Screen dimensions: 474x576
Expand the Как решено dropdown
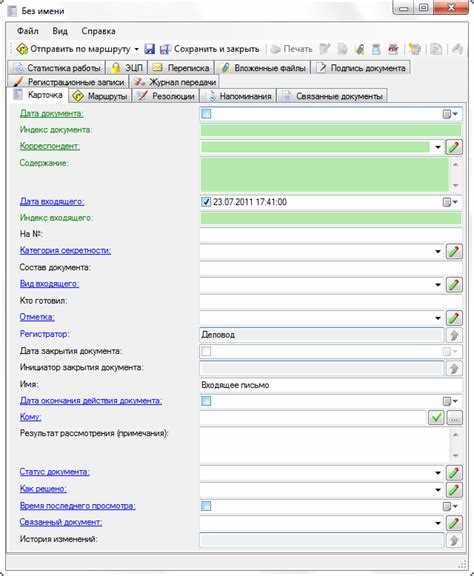tap(438, 490)
